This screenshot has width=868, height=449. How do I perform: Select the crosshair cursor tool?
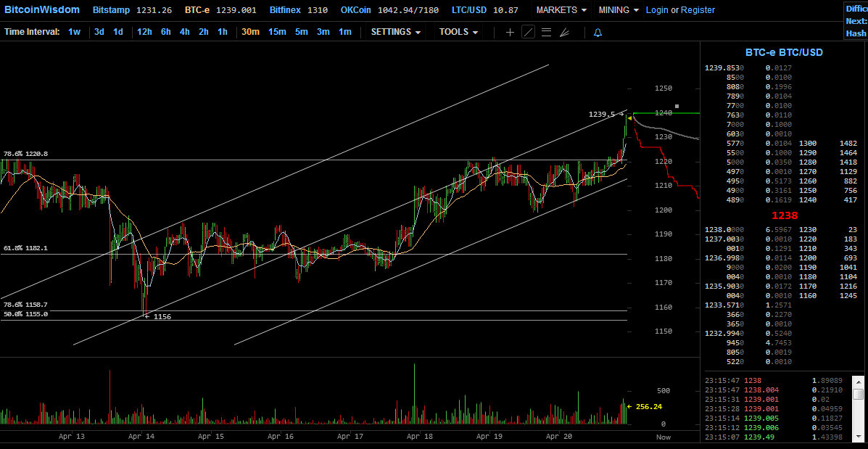510,32
